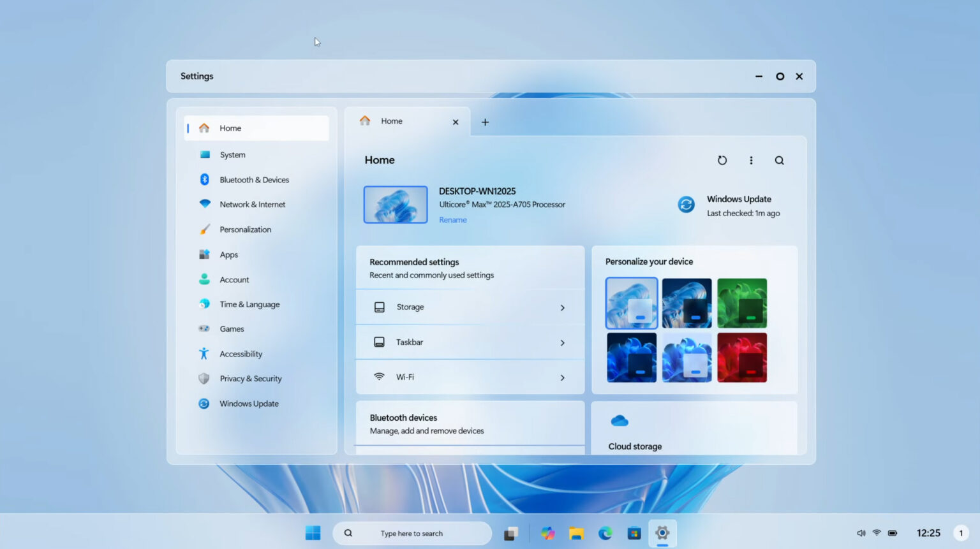Select Games from the sidebar
This screenshot has width=980, height=549.
pyautogui.click(x=232, y=328)
